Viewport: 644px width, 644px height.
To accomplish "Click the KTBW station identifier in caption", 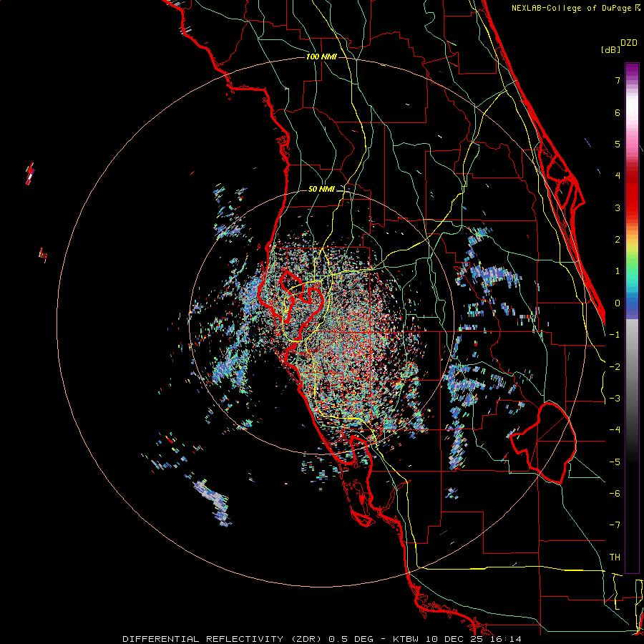I will tap(406, 639).
